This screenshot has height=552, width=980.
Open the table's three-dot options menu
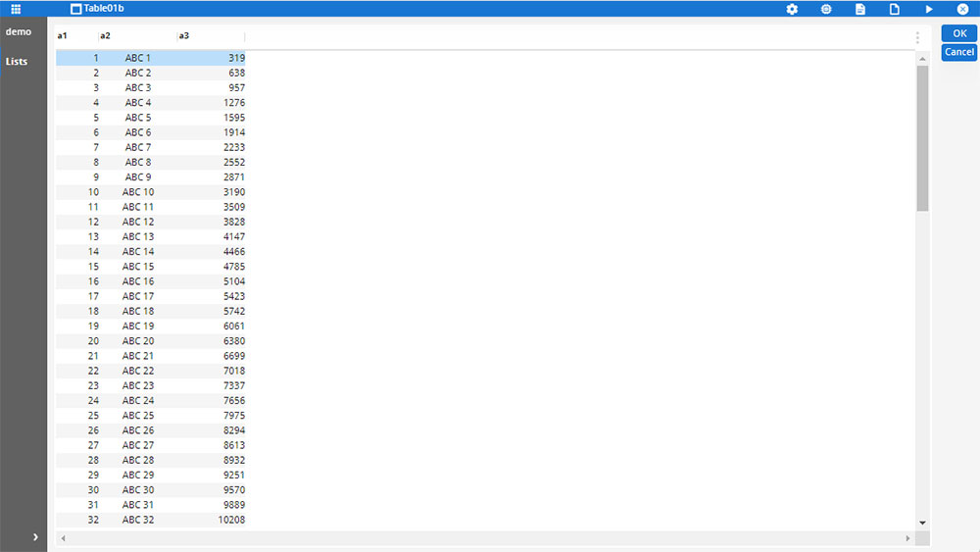917,37
